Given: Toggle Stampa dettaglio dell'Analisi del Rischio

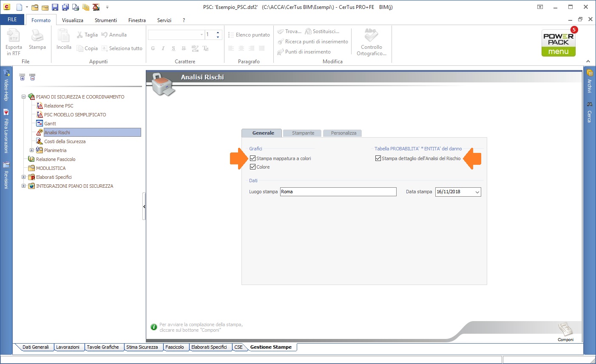Looking at the screenshot, I should [378, 158].
